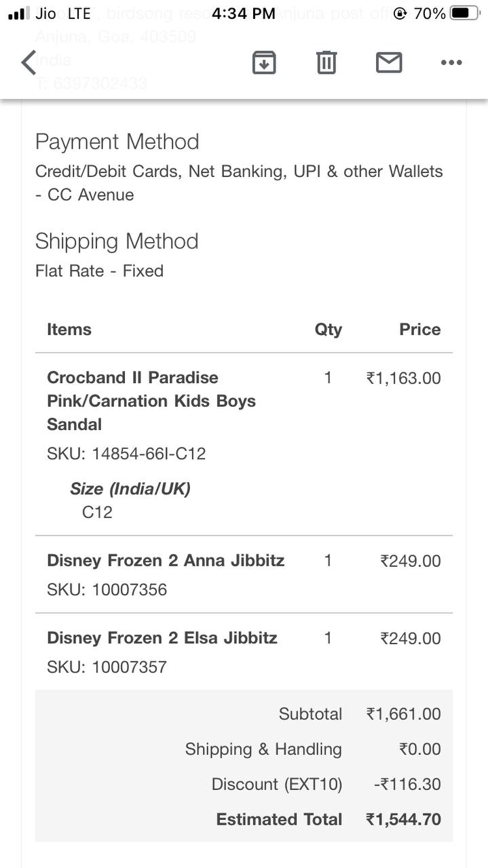Go back using the left chevron

[29, 62]
